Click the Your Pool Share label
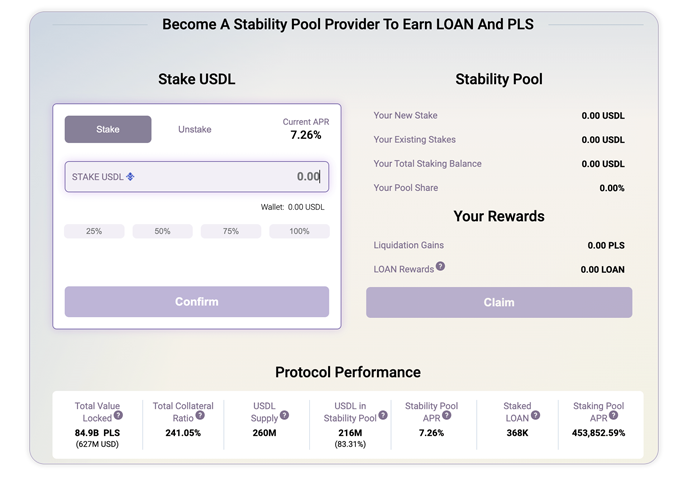Screen dimensions: 688x479 (x=406, y=188)
